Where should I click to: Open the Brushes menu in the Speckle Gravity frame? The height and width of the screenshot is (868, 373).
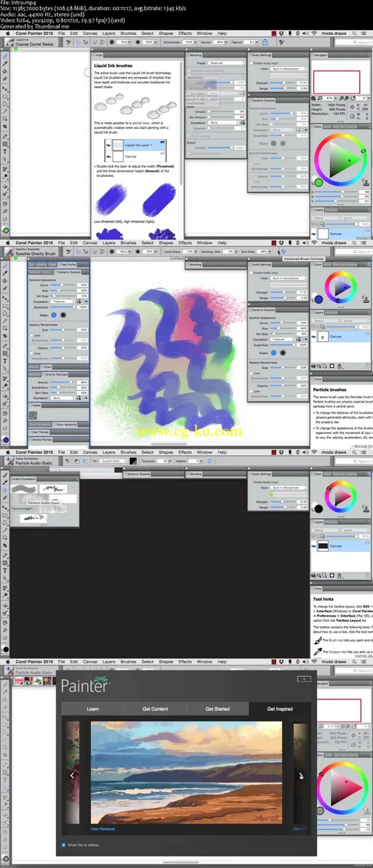click(x=128, y=242)
